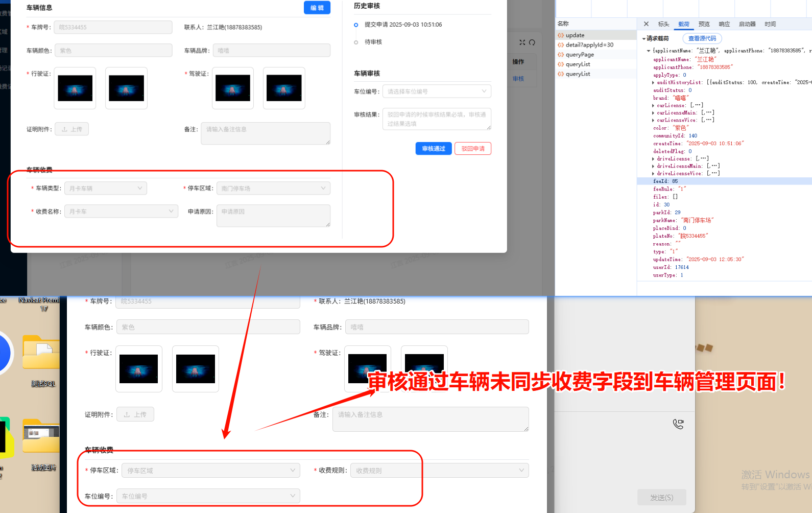
Task: Open the 请选择车位编号 dropdown under 车辆审核
Action: (437, 91)
